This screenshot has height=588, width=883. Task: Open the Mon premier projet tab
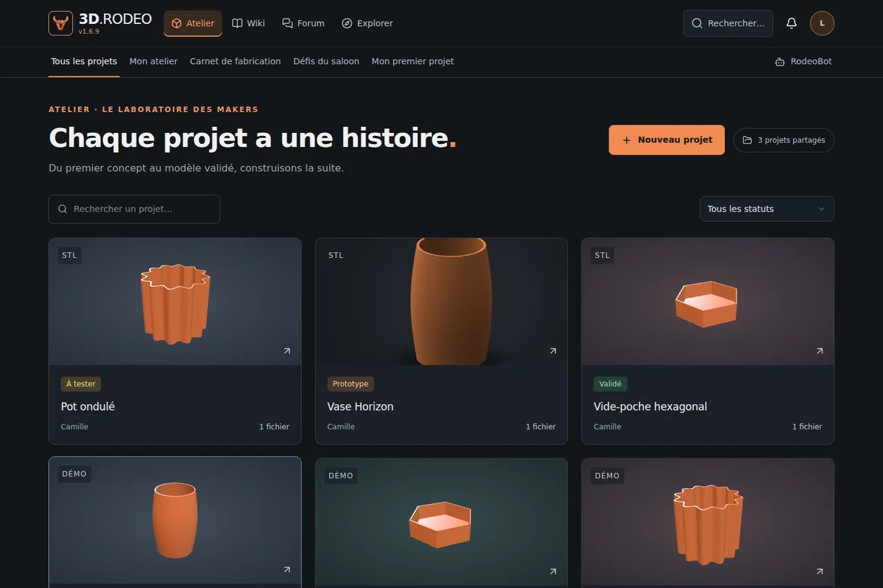pos(413,61)
